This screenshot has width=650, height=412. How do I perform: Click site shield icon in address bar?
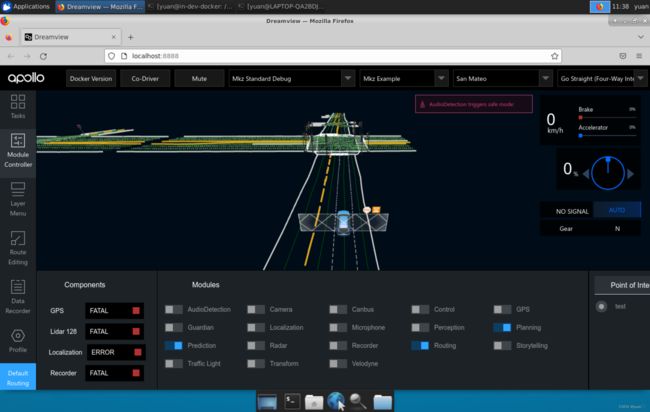pyautogui.click(x=112, y=56)
